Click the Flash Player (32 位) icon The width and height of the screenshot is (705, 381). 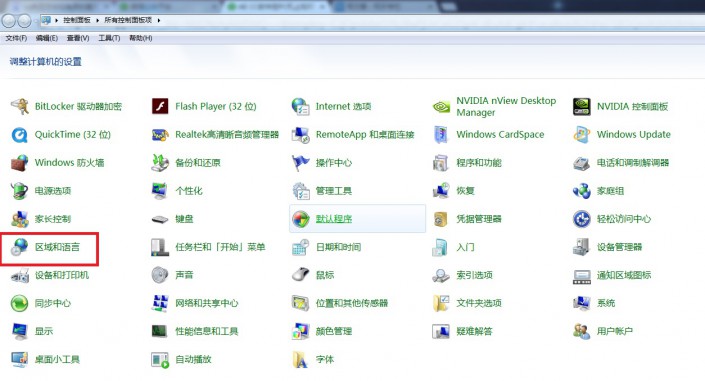160,107
